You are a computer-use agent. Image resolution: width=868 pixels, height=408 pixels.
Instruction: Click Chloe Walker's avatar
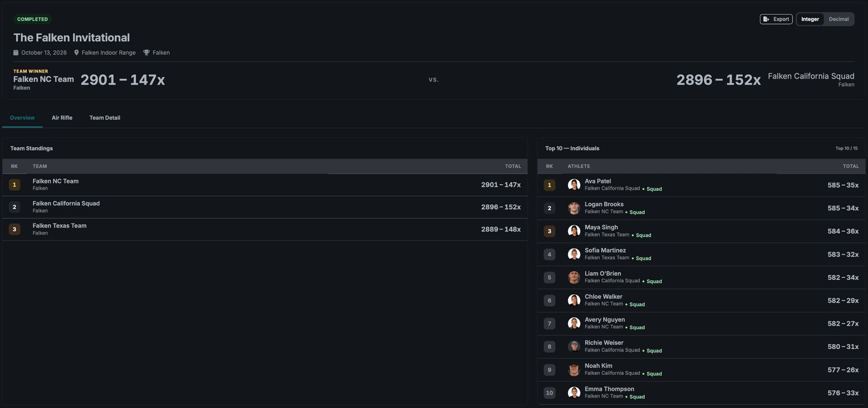coord(574,301)
